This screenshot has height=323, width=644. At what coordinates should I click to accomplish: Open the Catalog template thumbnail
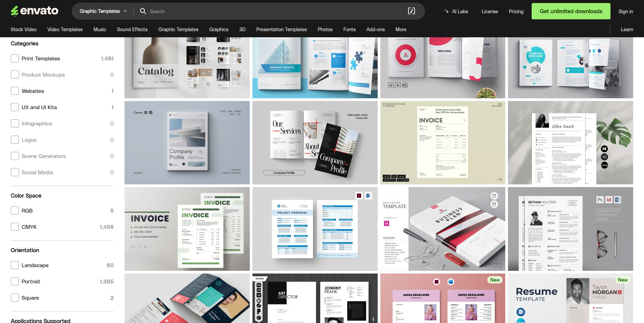tap(187, 68)
